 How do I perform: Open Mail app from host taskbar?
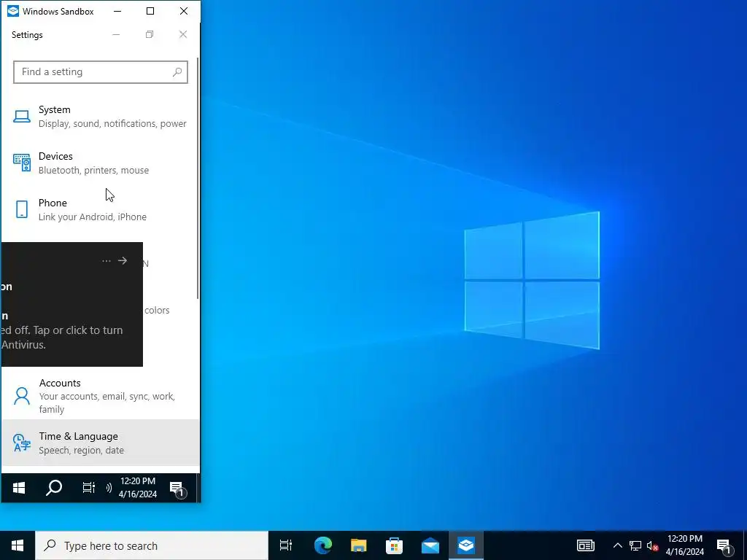click(x=430, y=545)
